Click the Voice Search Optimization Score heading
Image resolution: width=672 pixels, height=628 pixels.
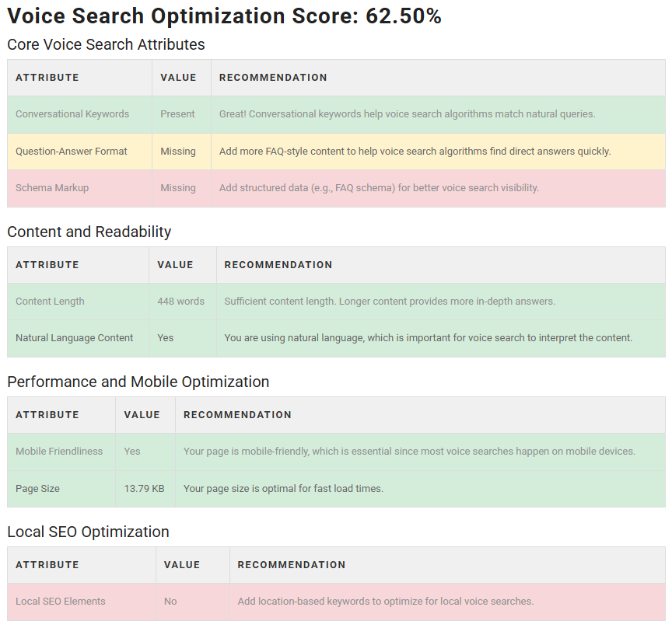click(225, 16)
